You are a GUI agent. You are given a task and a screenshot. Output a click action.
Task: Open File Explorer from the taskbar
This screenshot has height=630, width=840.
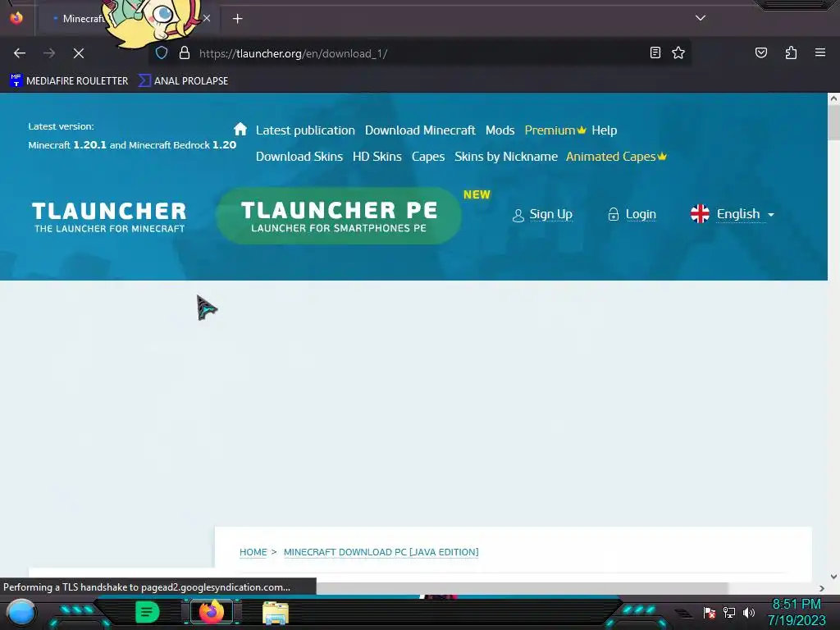276,613
